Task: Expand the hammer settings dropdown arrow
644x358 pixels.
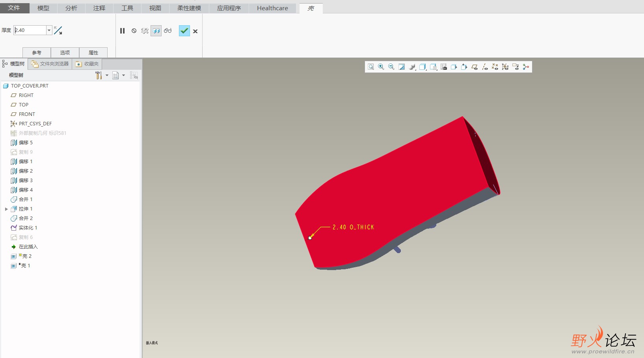Action: 107,75
